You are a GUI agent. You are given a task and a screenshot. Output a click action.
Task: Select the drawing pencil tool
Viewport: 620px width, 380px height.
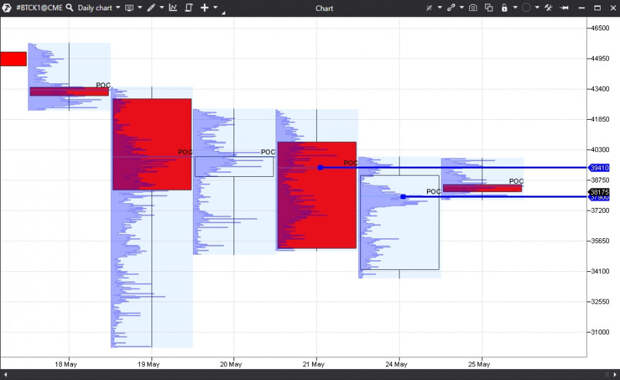(151, 8)
